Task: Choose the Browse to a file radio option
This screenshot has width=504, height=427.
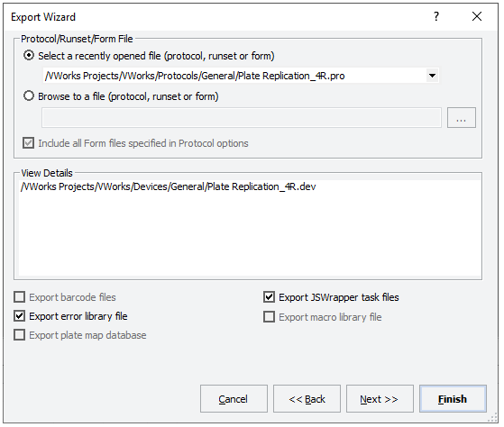Action: tap(29, 96)
